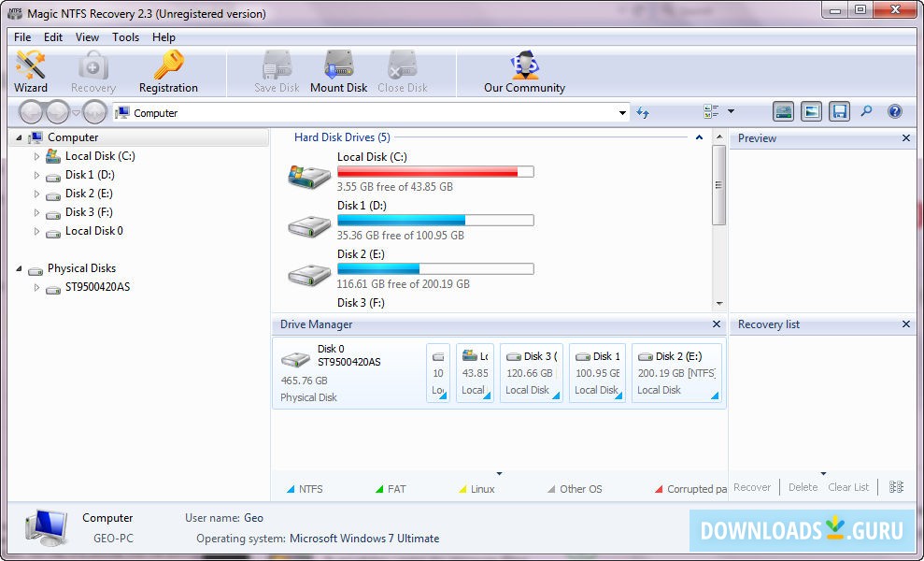Open the View menu
Viewport: 924px width, 561px height.
pyautogui.click(x=87, y=37)
